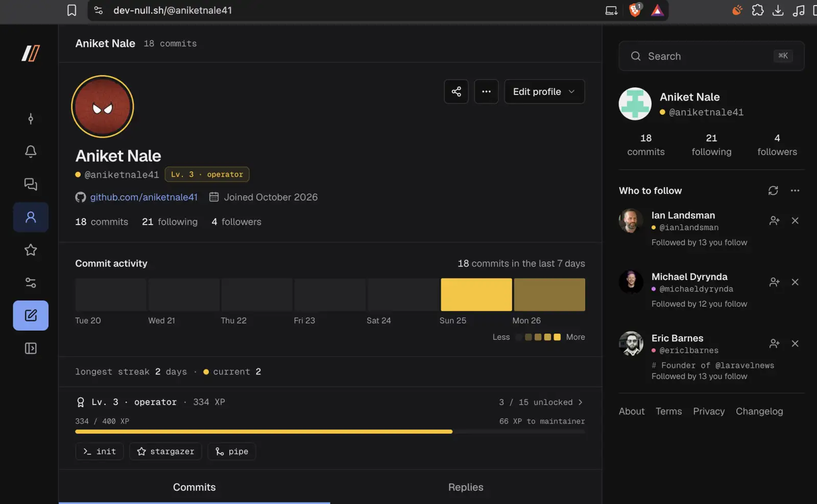The height and width of the screenshot is (504, 817).
Task: Click the stargazer achievement badge
Action: pos(165,451)
